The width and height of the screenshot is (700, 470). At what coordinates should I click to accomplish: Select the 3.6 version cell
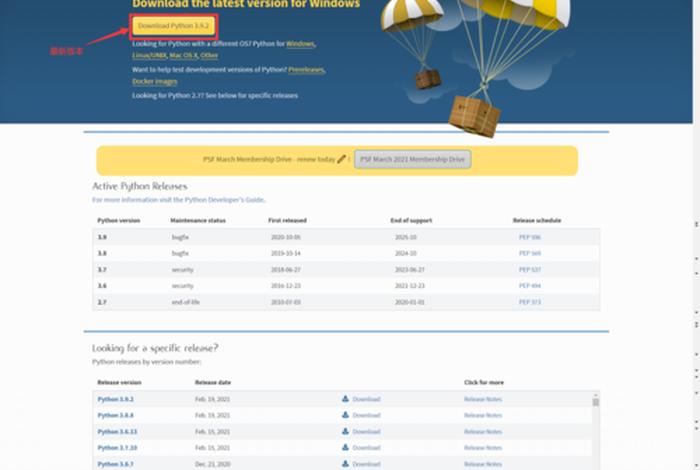pyautogui.click(x=102, y=286)
